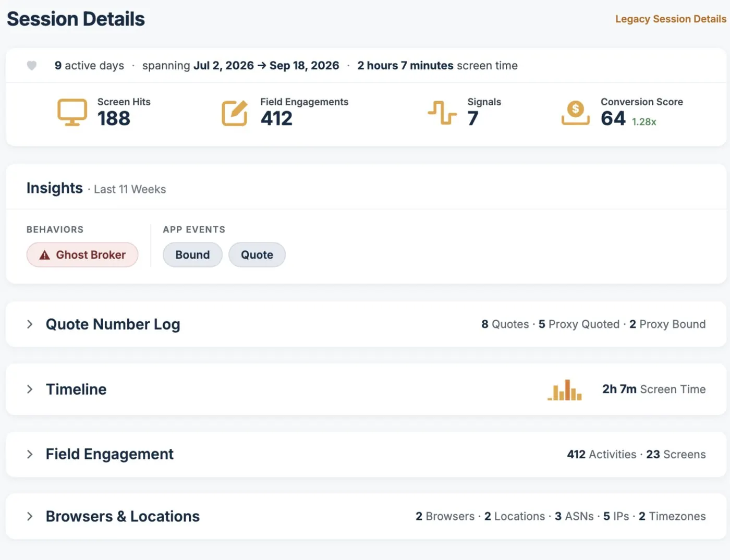The width and height of the screenshot is (730, 560).
Task: Toggle the heart favorite icon
Action: click(32, 66)
